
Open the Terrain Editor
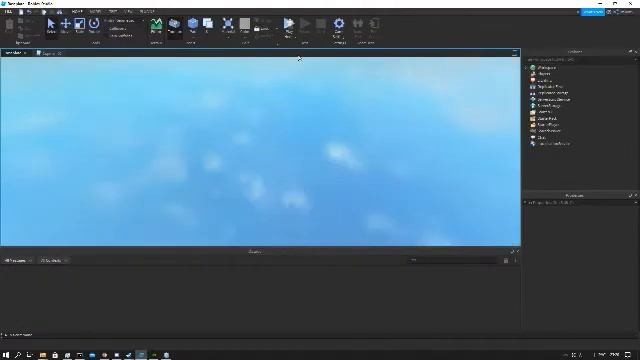click(x=156, y=27)
